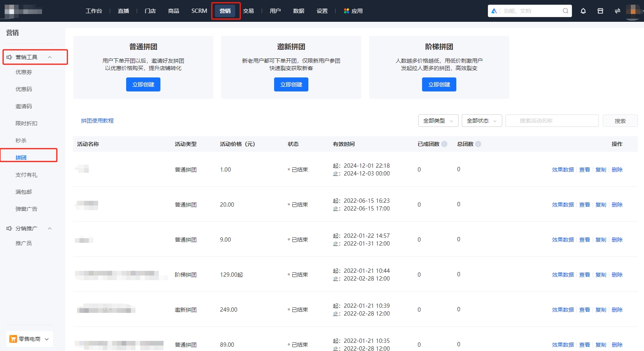Image resolution: width=644 pixels, height=351 pixels.
Task: Click the 分销推广 icon in the sidebar
Action: pyautogui.click(x=9, y=228)
